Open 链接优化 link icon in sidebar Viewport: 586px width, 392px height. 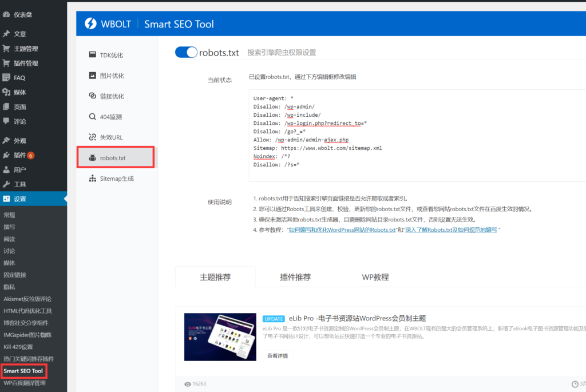[x=93, y=96]
